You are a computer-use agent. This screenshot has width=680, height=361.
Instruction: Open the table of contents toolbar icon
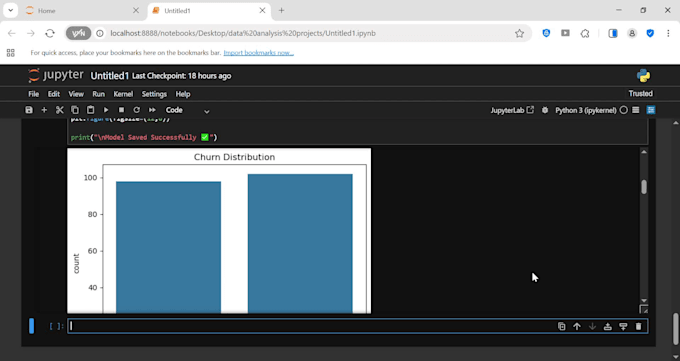click(636, 110)
